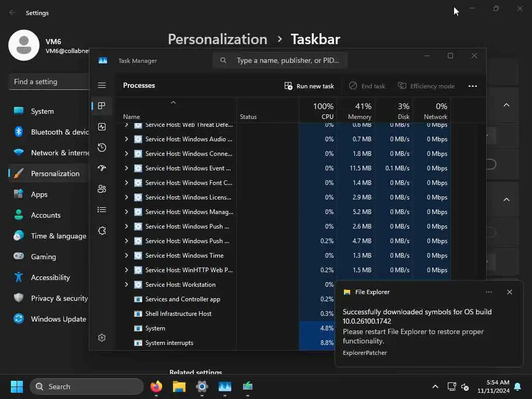Open Task Manager settings gear icon
Screen dimensions: 532x399
coord(102,338)
